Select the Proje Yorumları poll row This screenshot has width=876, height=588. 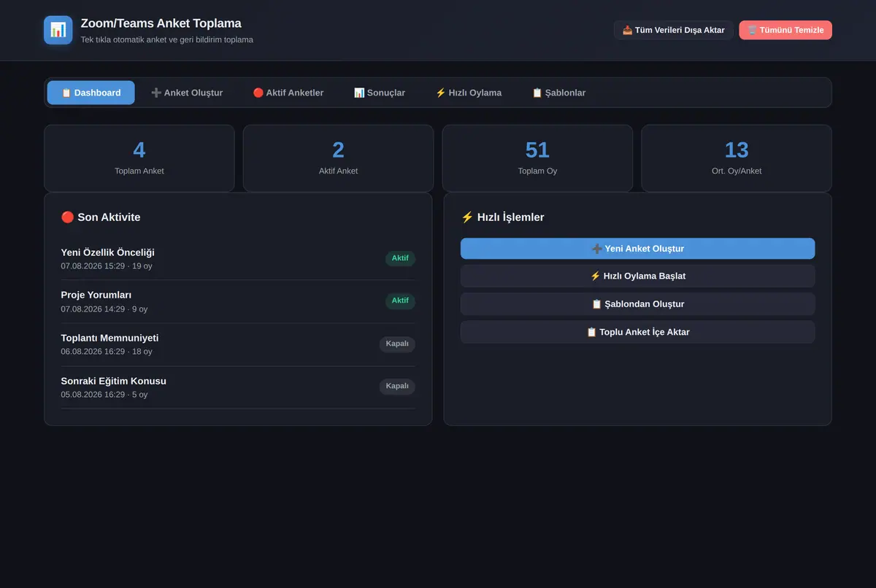pos(238,301)
